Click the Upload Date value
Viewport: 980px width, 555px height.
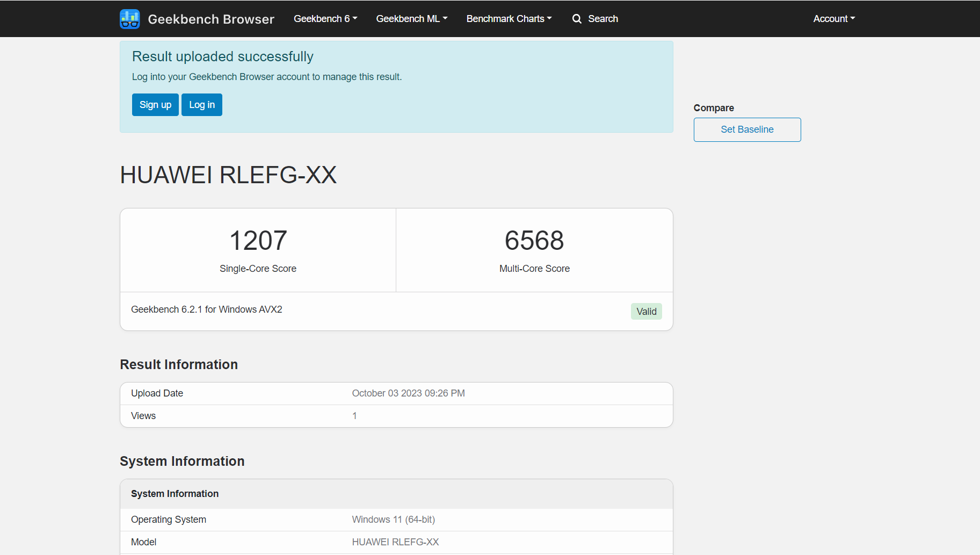click(408, 393)
